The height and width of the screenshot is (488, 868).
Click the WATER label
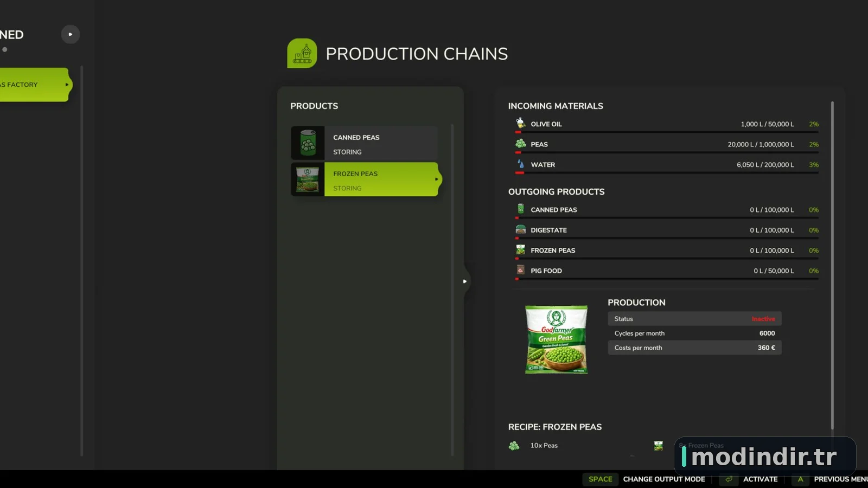point(543,165)
